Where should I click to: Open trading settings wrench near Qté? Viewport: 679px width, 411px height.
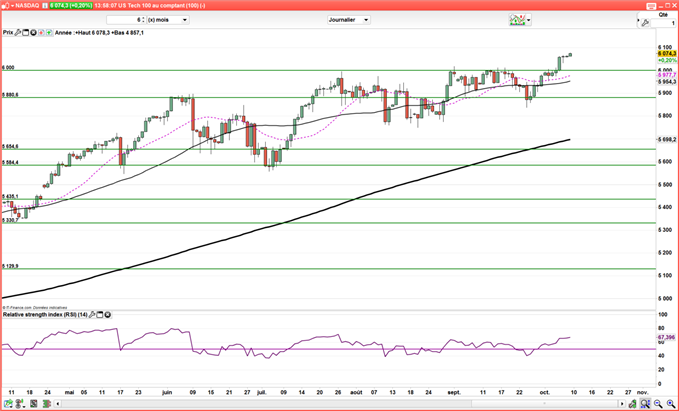(645, 23)
